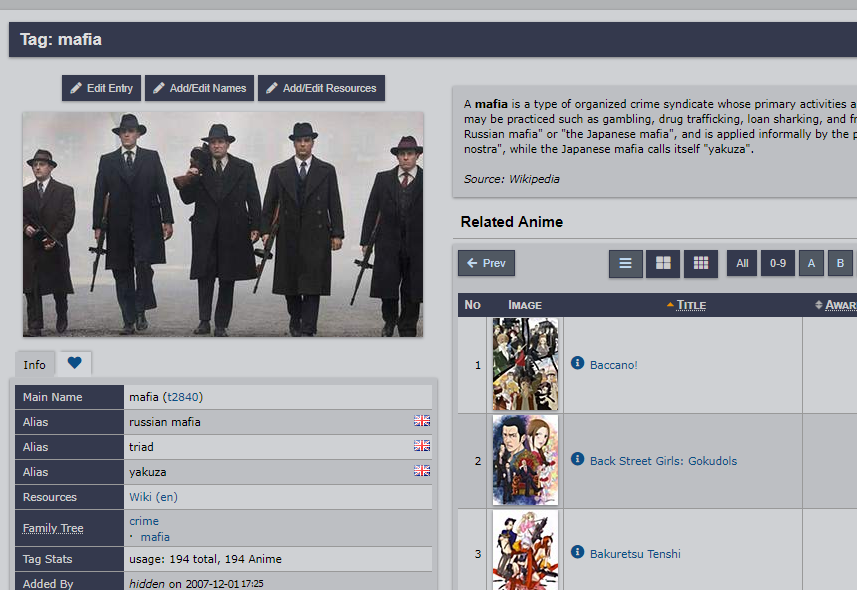Click info icon beside Back Street Girls
This screenshot has height=590, width=857.
(x=577, y=459)
